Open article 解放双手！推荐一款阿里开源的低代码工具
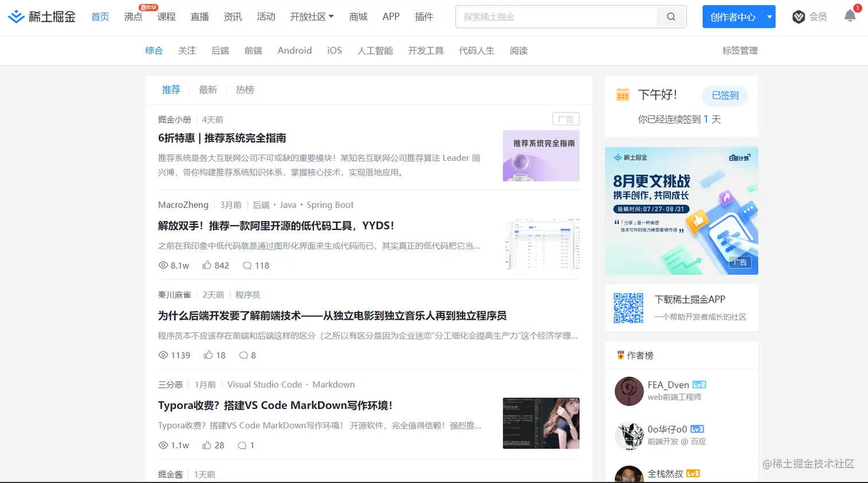868x483 pixels. click(x=276, y=226)
